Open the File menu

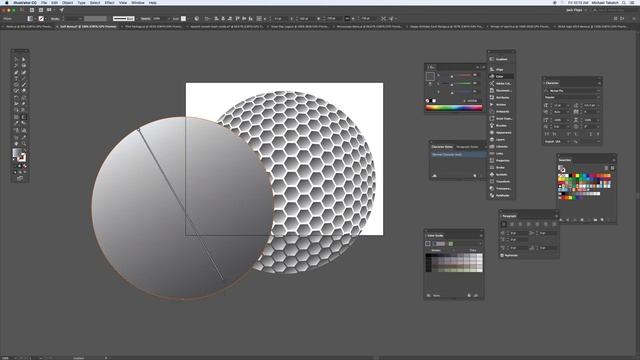click(x=44, y=2)
